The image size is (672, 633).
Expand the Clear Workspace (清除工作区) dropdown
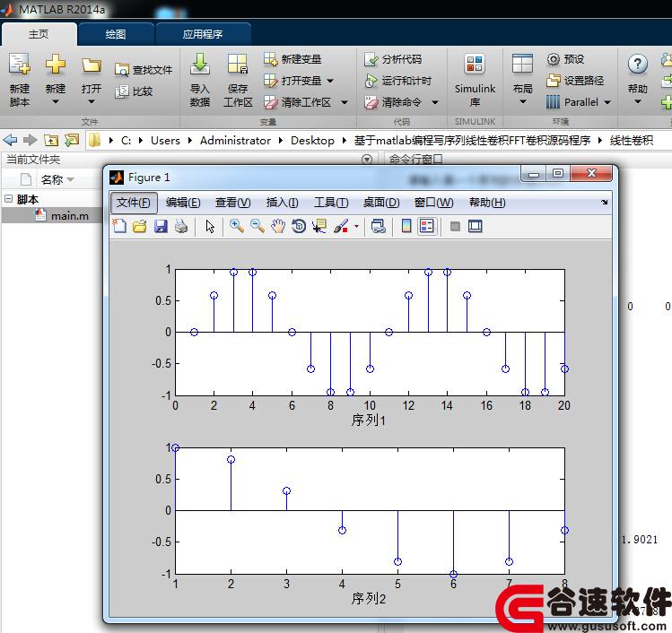click(x=345, y=102)
